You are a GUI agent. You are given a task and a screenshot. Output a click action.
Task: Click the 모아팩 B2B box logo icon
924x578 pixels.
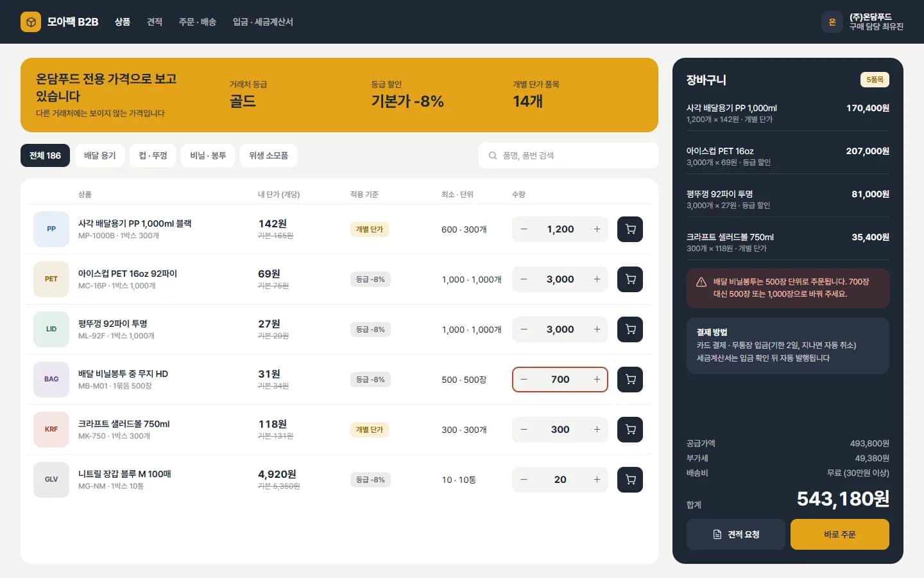[31, 22]
